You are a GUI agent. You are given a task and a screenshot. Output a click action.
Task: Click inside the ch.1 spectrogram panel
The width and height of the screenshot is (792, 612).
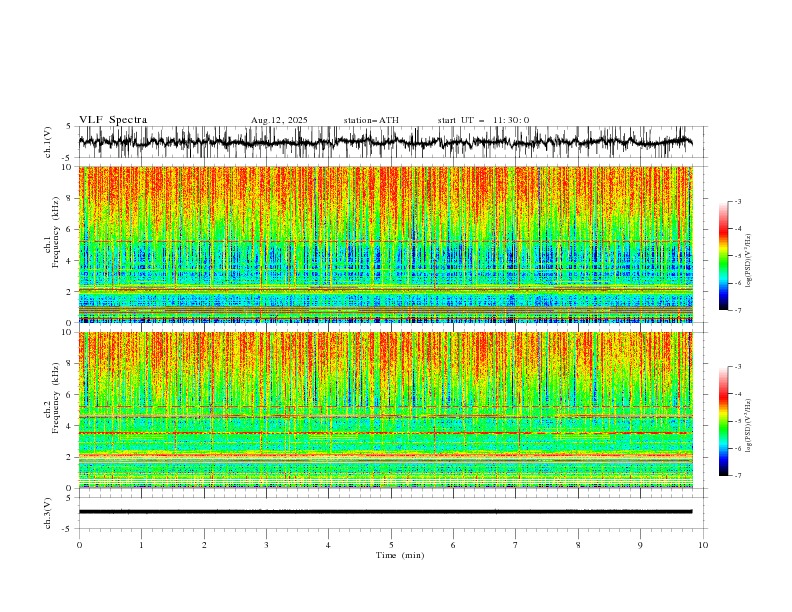(385, 244)
